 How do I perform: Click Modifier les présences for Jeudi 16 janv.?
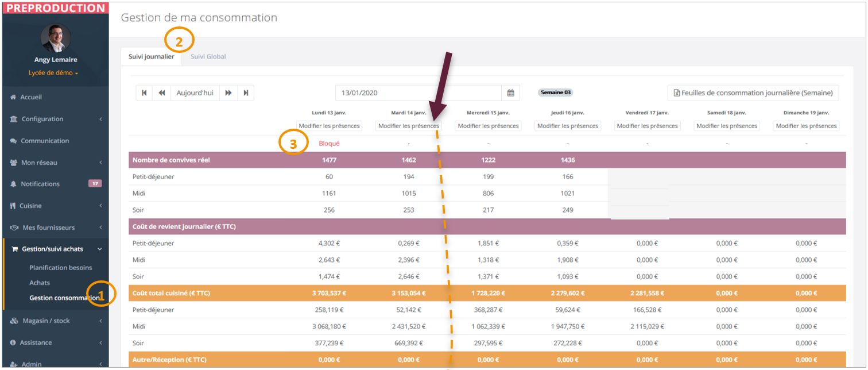click(x=568, y=126)
